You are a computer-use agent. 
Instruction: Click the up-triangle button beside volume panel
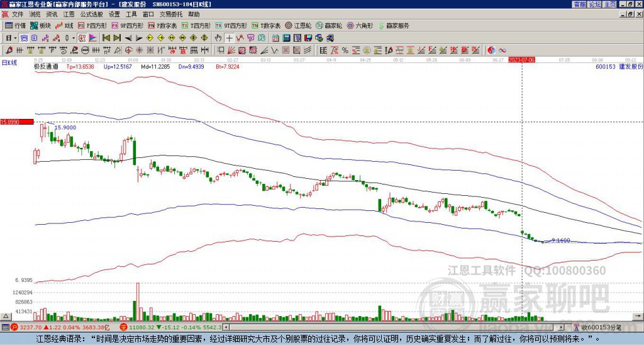6,316
